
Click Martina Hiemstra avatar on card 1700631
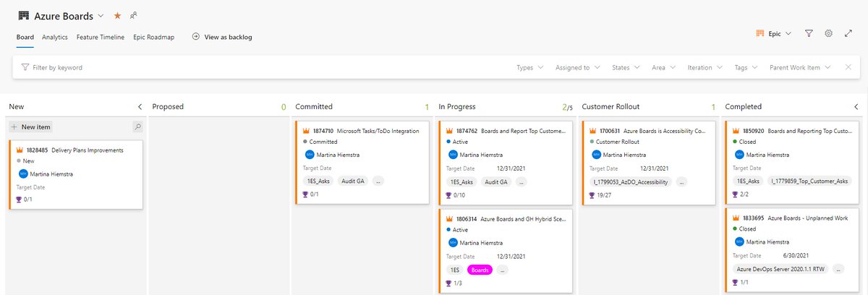pyautogui.click(x=595, y=155)
